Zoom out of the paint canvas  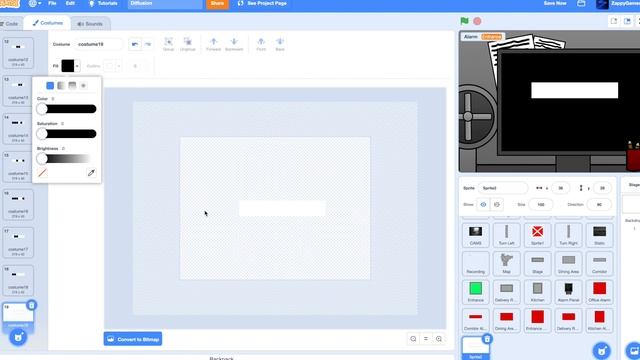[x=413, y=339]
